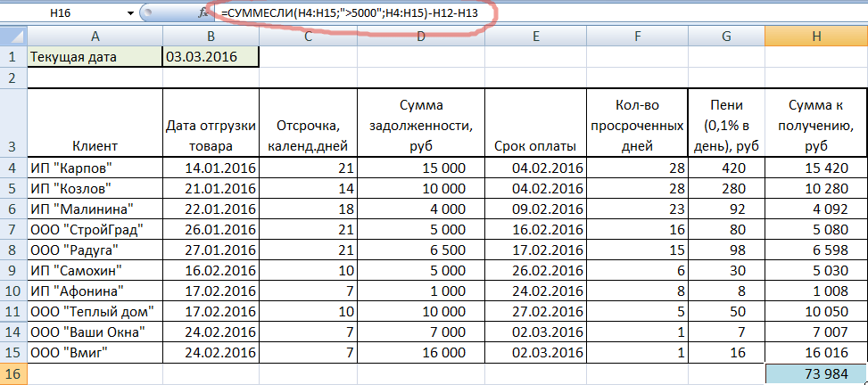Click 'Сумма задолженности, руб' header cell
868x385 pixels.
tap(421, 122)
